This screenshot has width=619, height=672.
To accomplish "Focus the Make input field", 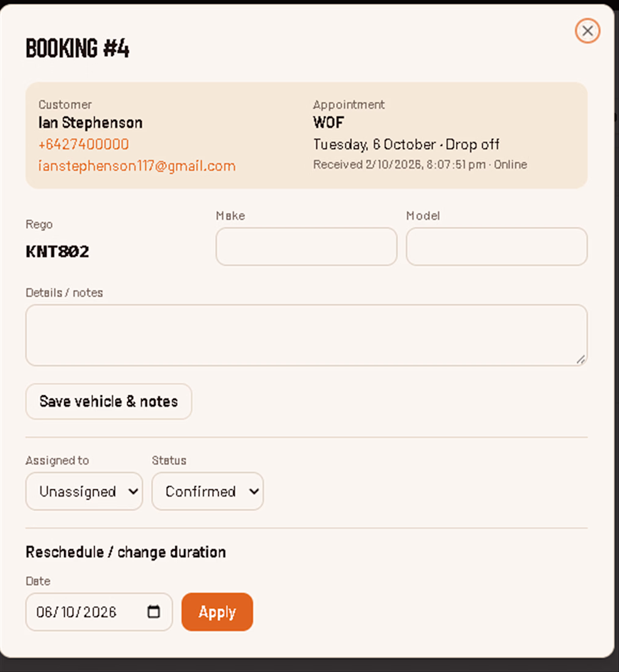I will (306, 246).
